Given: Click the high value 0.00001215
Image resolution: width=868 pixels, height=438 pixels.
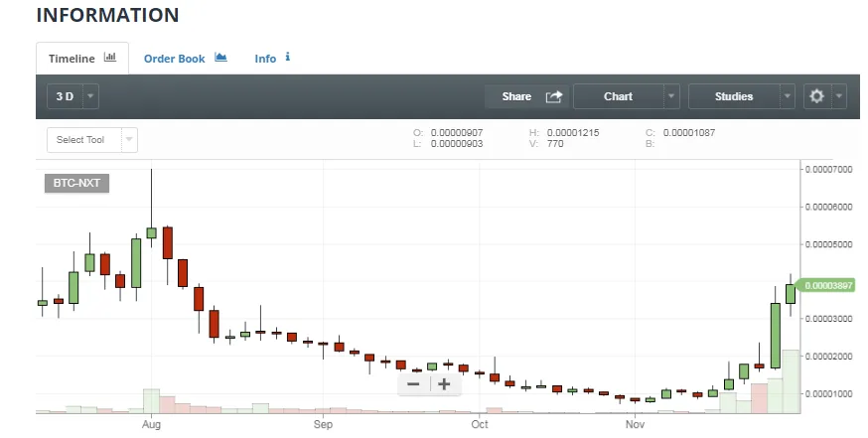Looking at the screenshot, I should pyautogui.click(x=573, y=133).
